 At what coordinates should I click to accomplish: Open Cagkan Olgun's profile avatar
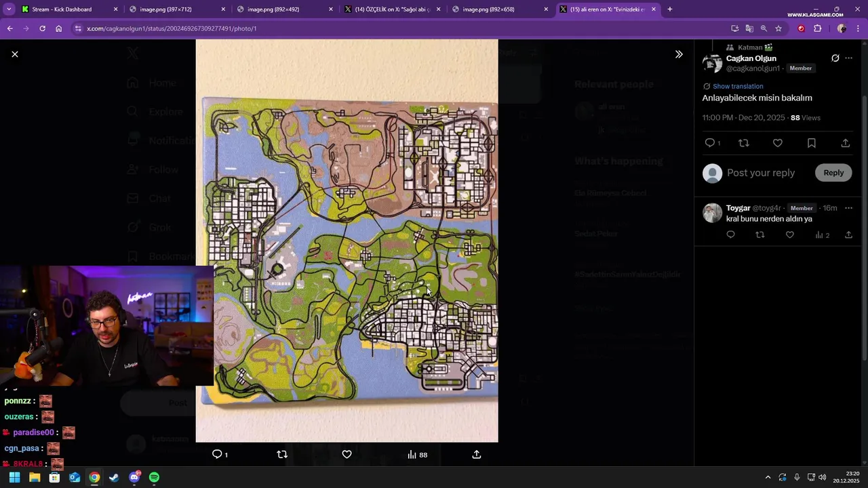(713, 64)
